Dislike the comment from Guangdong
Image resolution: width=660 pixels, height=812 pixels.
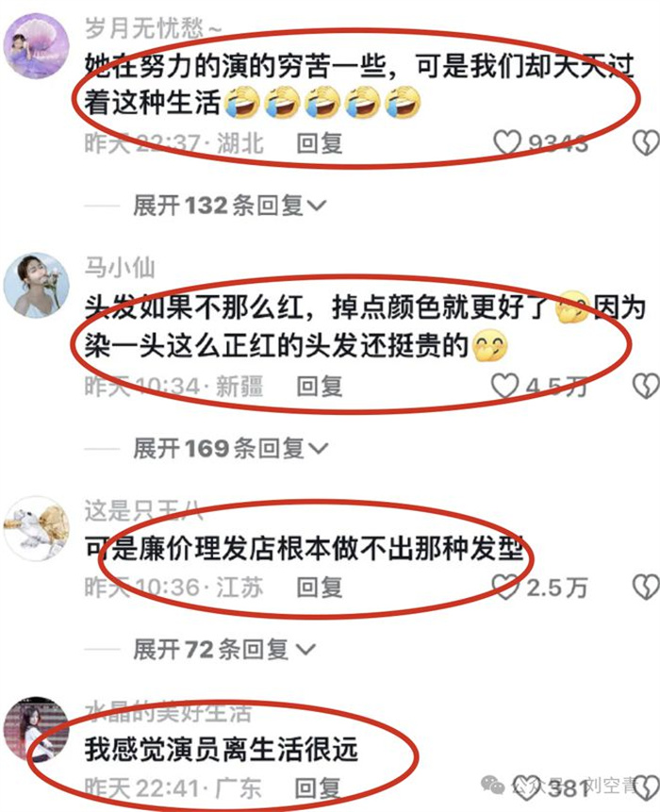click(646, 787)
